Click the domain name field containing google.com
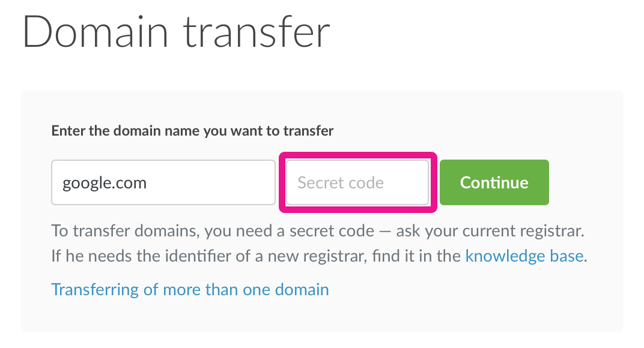 tap(163, 182)
